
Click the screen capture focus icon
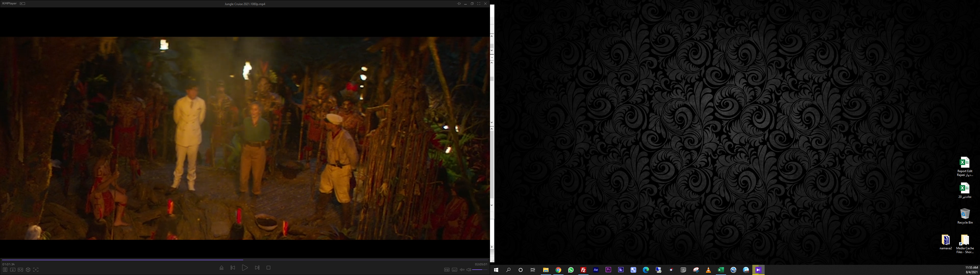click(x=36, y=270)
